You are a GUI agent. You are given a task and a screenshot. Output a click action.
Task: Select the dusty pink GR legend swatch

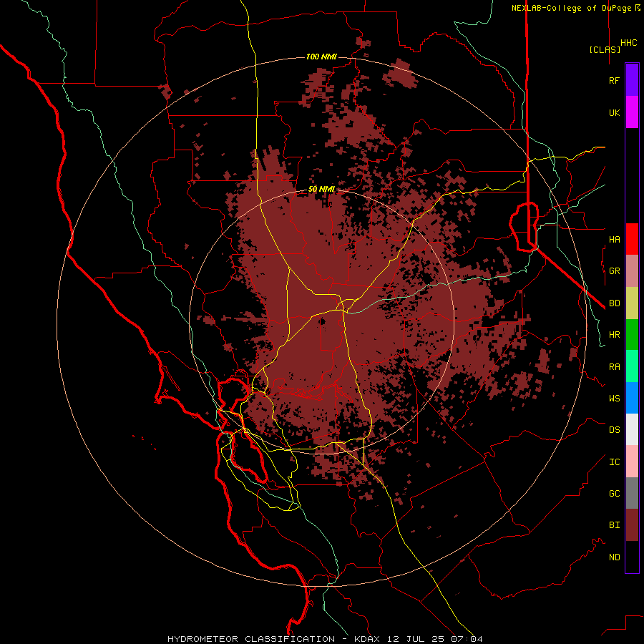[632, 271]
